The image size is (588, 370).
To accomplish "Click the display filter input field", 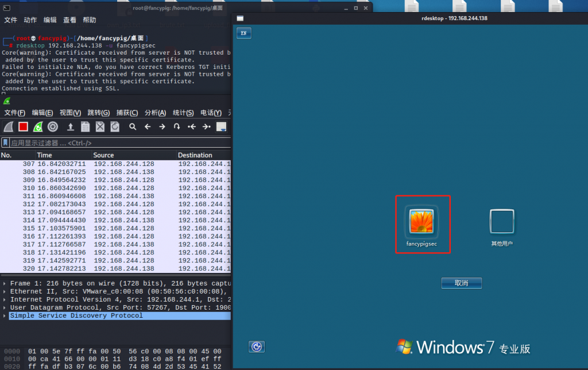I will click(115, 142).
